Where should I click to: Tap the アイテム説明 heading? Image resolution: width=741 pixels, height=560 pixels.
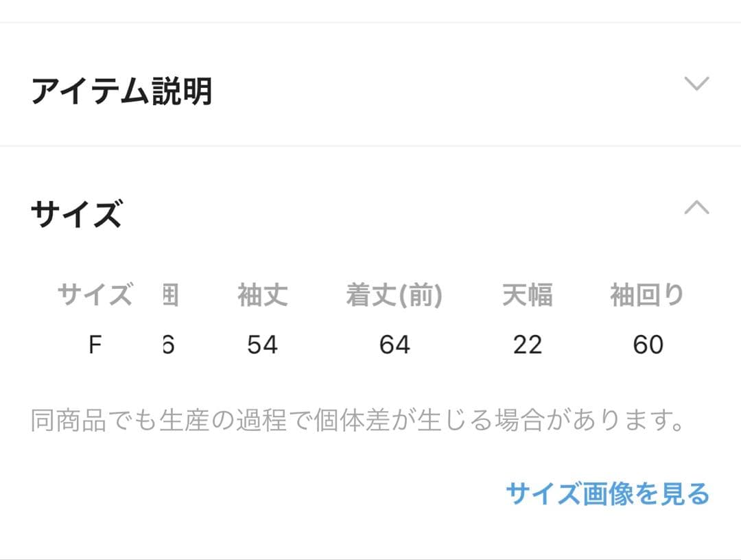pos(121,91)
